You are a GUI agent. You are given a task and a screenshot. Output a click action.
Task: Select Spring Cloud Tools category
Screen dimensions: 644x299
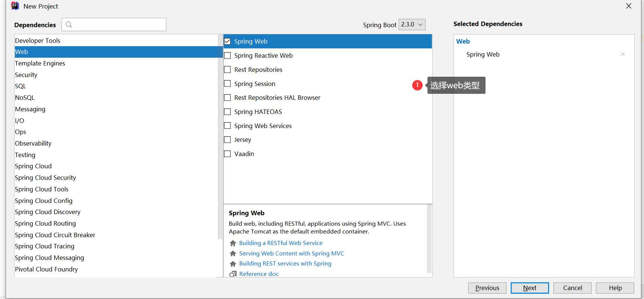(x=116, y=189)
